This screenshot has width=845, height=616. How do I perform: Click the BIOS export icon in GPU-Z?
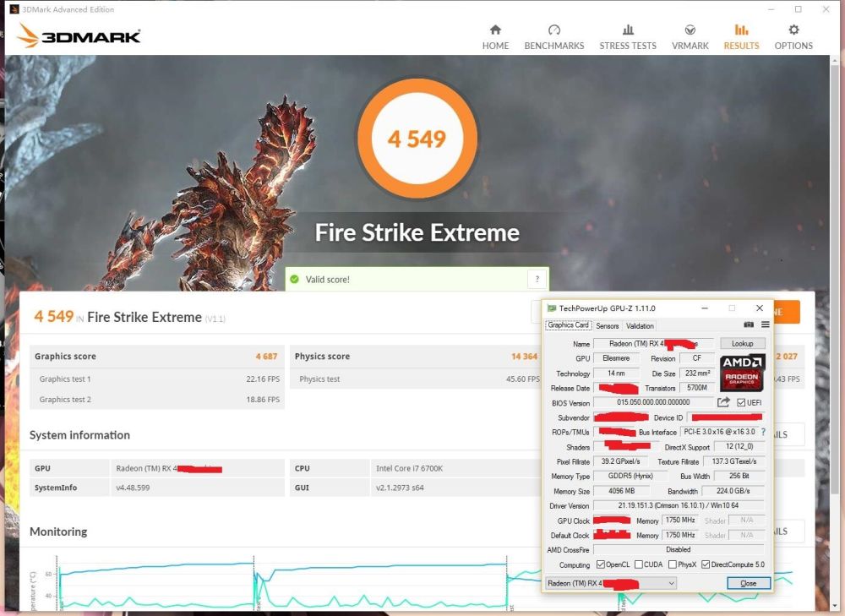[x=724, y=402]
